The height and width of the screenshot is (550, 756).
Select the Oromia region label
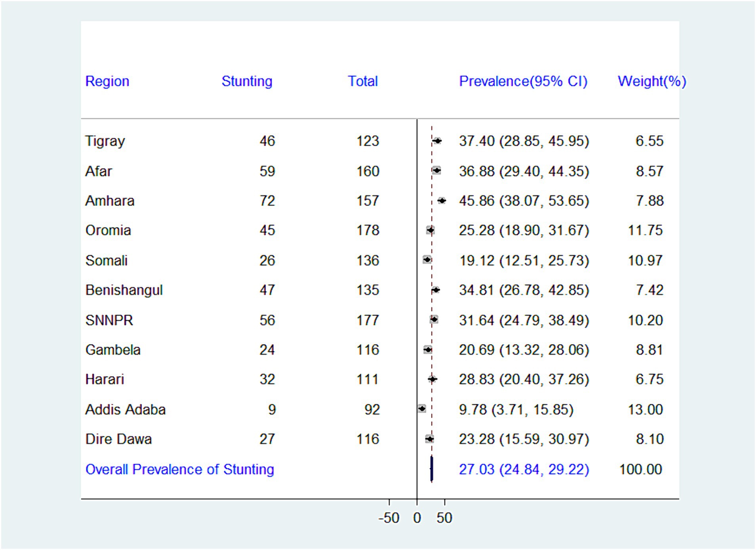108,230
